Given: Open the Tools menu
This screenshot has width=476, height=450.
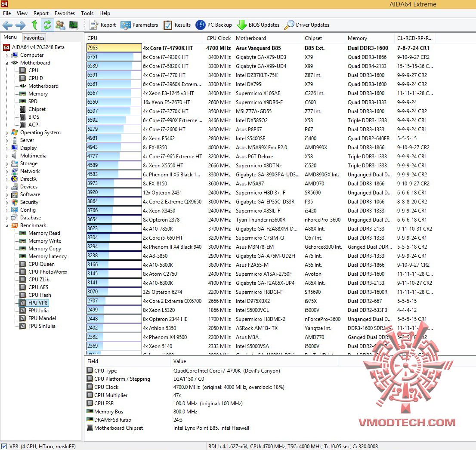Looking at the screenshot, I should (x=87, y=13).
